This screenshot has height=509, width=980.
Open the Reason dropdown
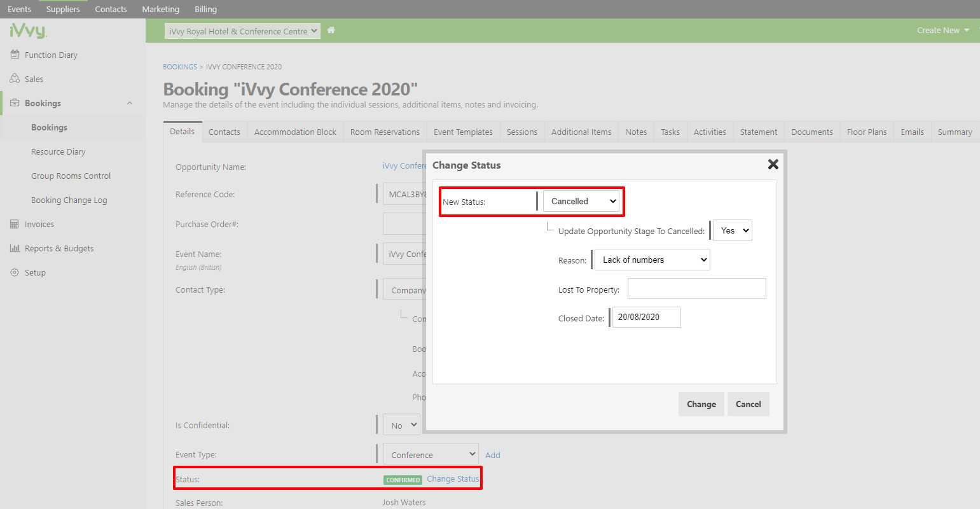click(652, 260)
